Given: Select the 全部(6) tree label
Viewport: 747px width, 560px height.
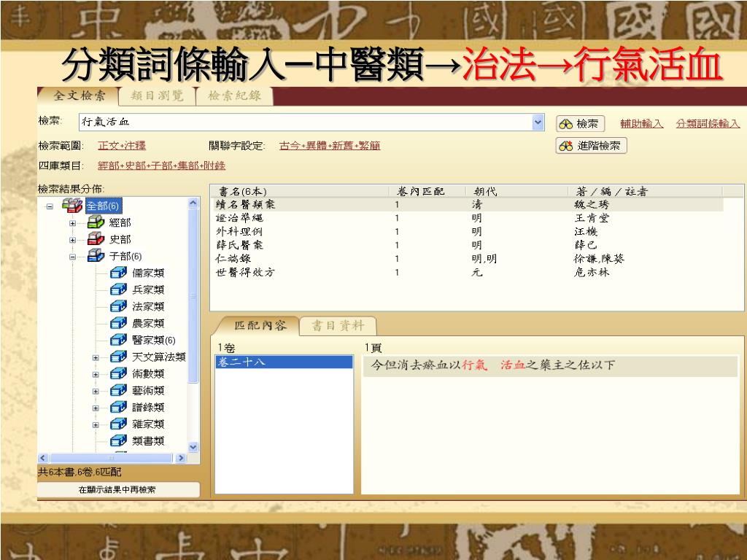Looking at the screenshot, I should click(x=104, y=206).
